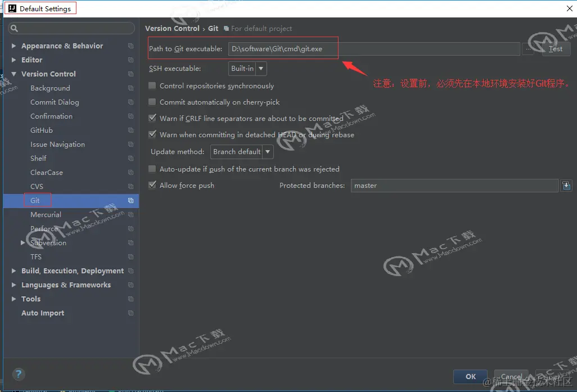Select the Auto Import settings entry
Image resolution: width=577 pixels, height=392 pixels.
pyautogui.click(x=43, y=313)
